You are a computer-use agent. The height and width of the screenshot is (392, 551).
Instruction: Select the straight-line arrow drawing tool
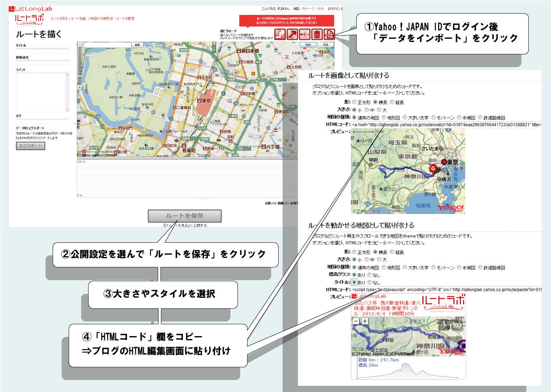point(292,34)
